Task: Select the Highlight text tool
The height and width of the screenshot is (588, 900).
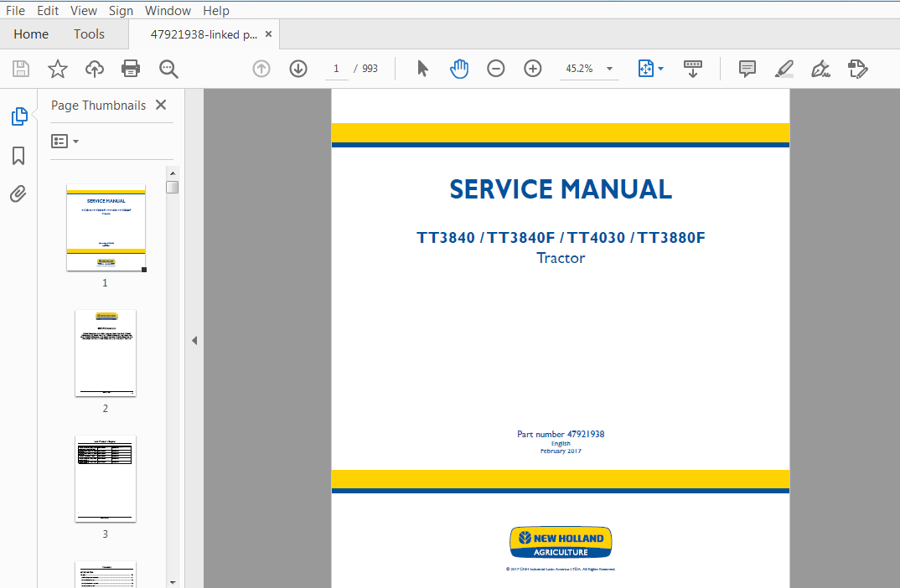Action: [784, 69]
